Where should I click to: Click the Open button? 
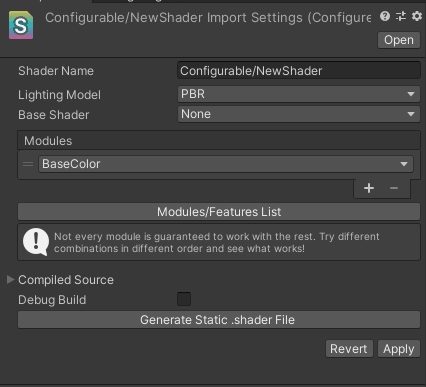click(399, 40)
